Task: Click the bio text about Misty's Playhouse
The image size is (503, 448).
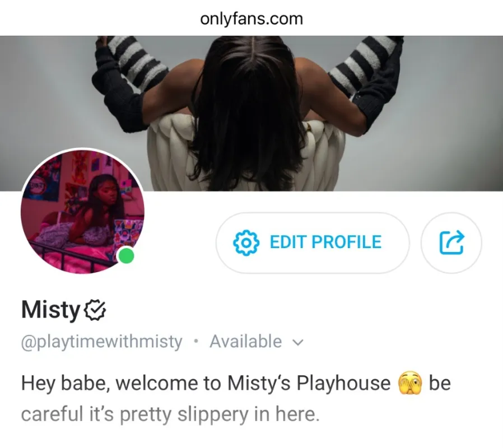Action: pyautogui.click(x=206, y=383)
